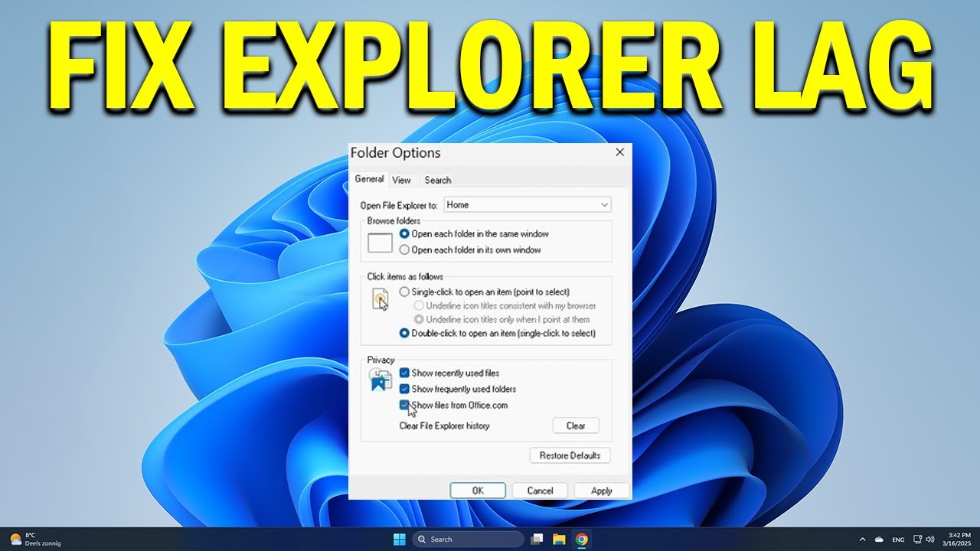Switch to the General tab
The image size is (980, 551).
(369, 179)
